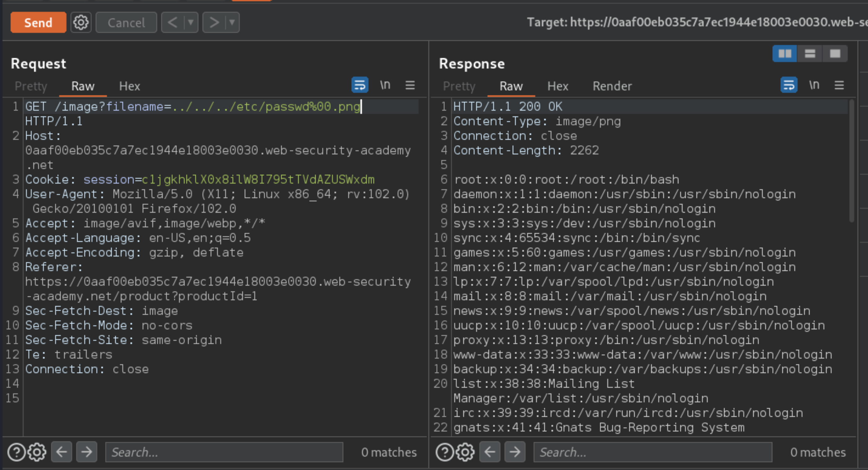Go to previous request in history
The image size is (868, 470).
click(173, 23)
